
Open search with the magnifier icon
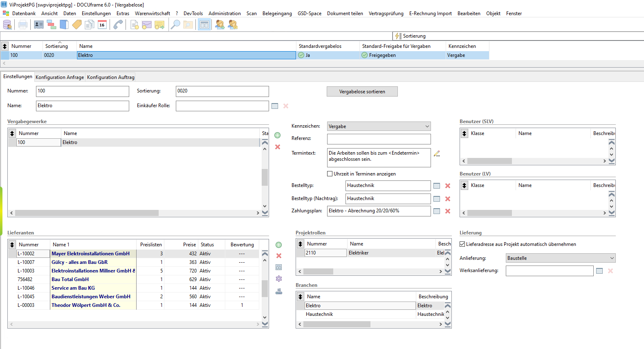tap(175, 25)
